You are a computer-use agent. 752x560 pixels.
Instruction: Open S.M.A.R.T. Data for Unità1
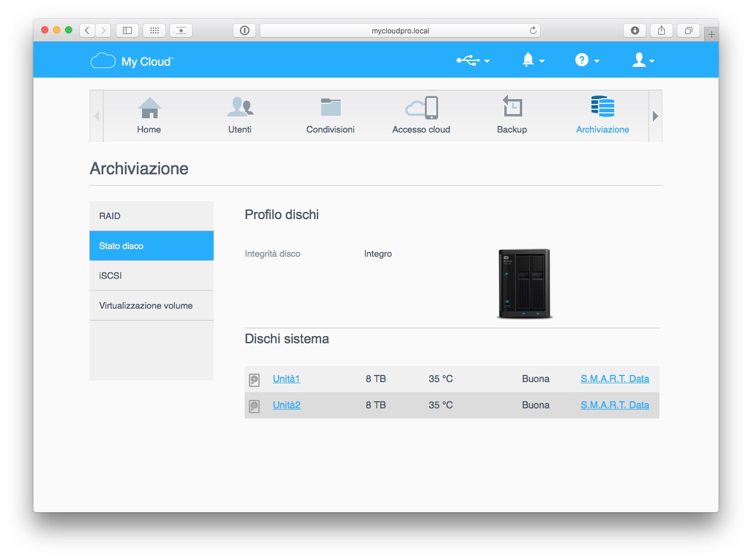(615, 379)
